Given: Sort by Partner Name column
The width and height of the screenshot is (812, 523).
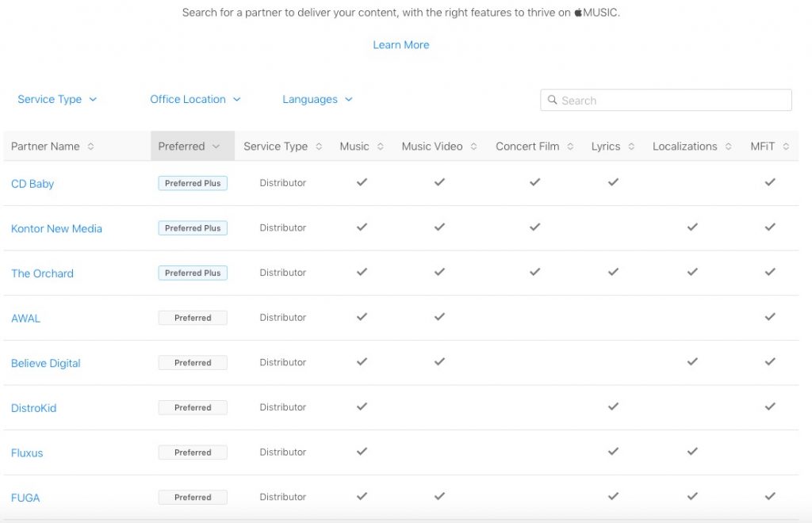Looking at the screenshot, I should [52, 147].
